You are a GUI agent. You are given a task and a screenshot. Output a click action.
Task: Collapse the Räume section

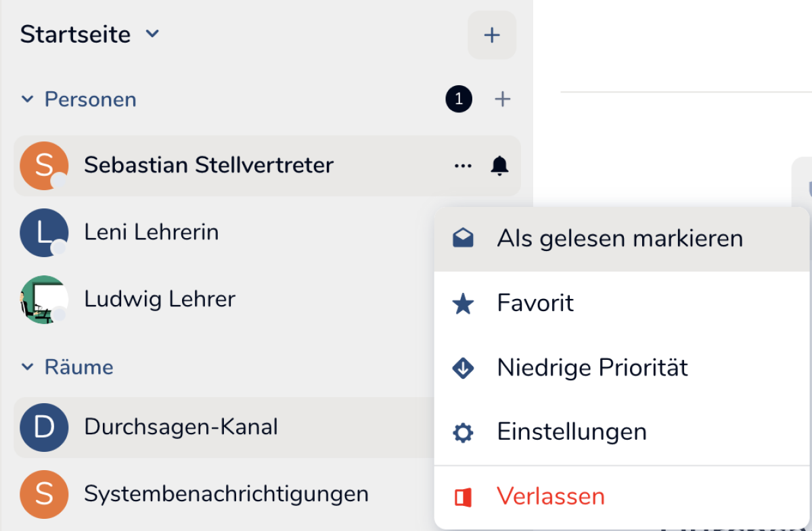coord(28,367)
